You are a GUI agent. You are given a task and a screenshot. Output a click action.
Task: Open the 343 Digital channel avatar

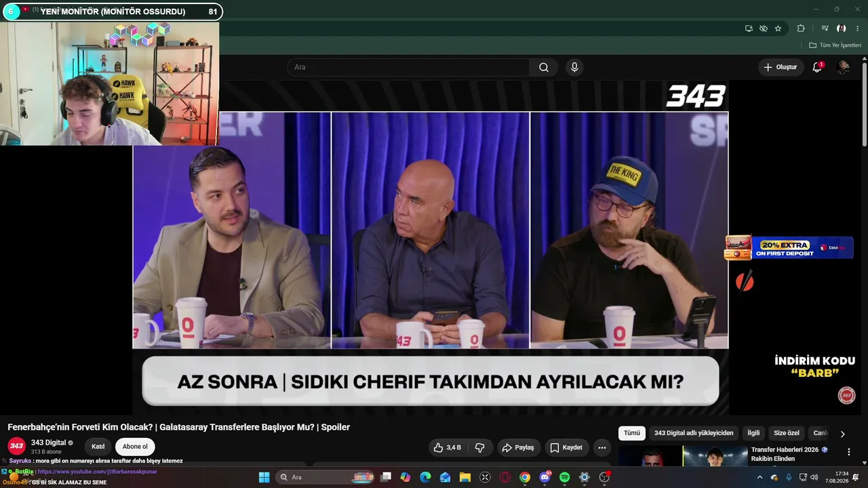[17, 446]
